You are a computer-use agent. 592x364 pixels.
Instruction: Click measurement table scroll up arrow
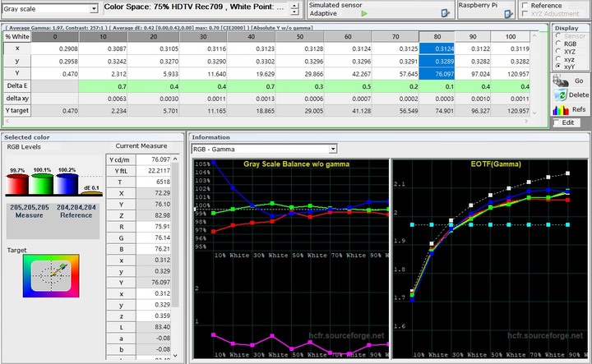(534, 36)
